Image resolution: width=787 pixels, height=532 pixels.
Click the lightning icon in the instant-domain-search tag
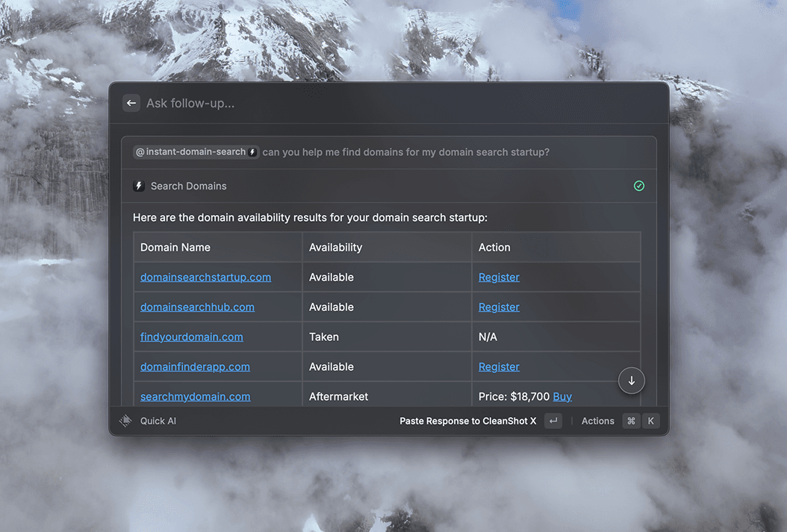[252, 151]
